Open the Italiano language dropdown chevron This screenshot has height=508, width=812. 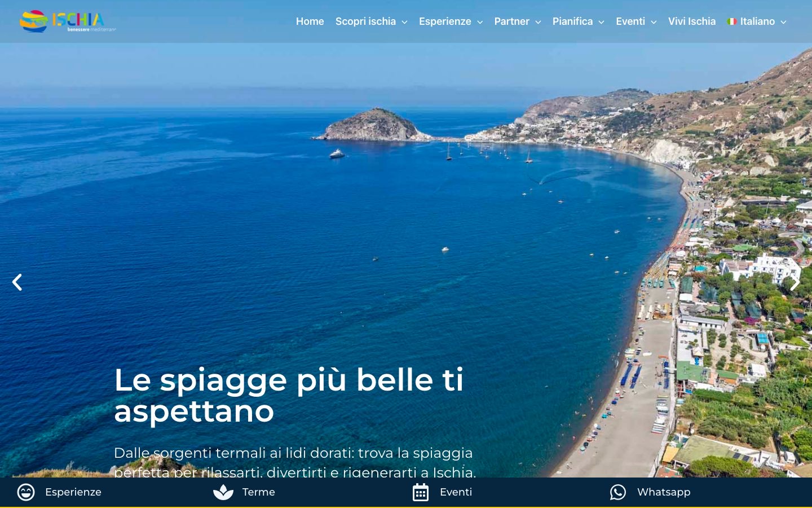pos(783,22)
